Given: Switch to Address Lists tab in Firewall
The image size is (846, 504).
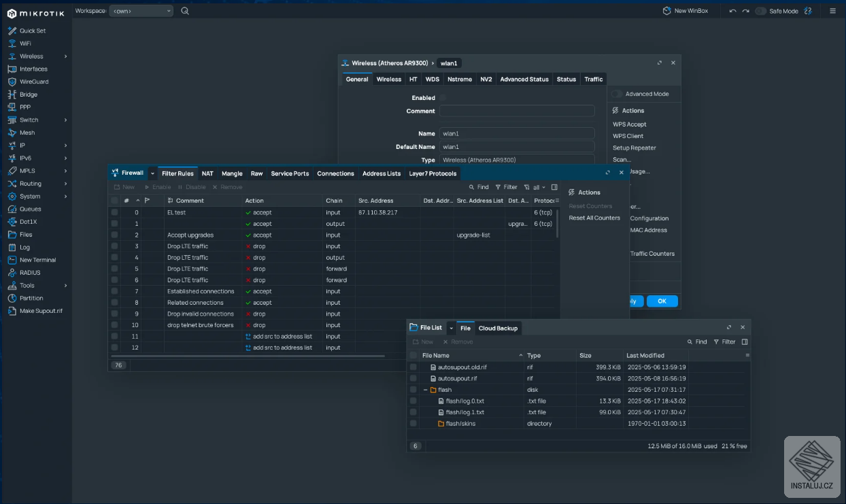Looking at the screenshot, I should 382,173.
